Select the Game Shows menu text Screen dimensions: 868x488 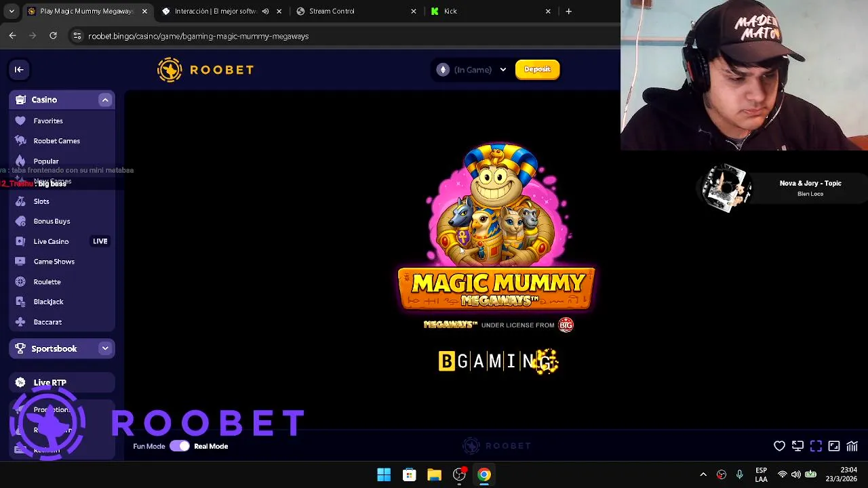(54, 262)
